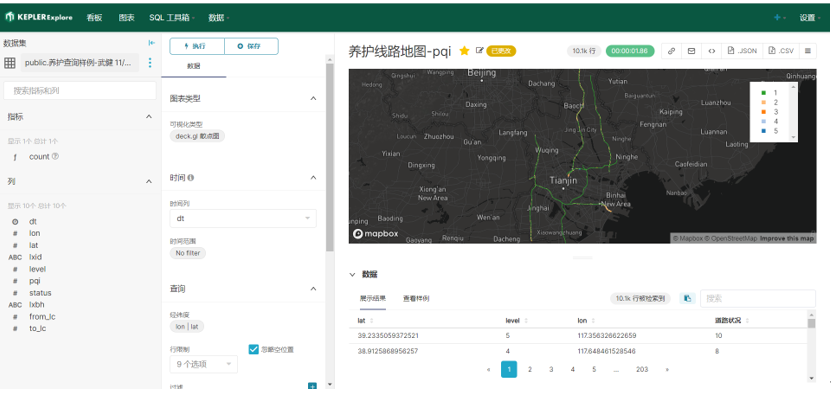Share chart by email envelope icon
This screenshot has width=831, height=400.
click(691, 51)
